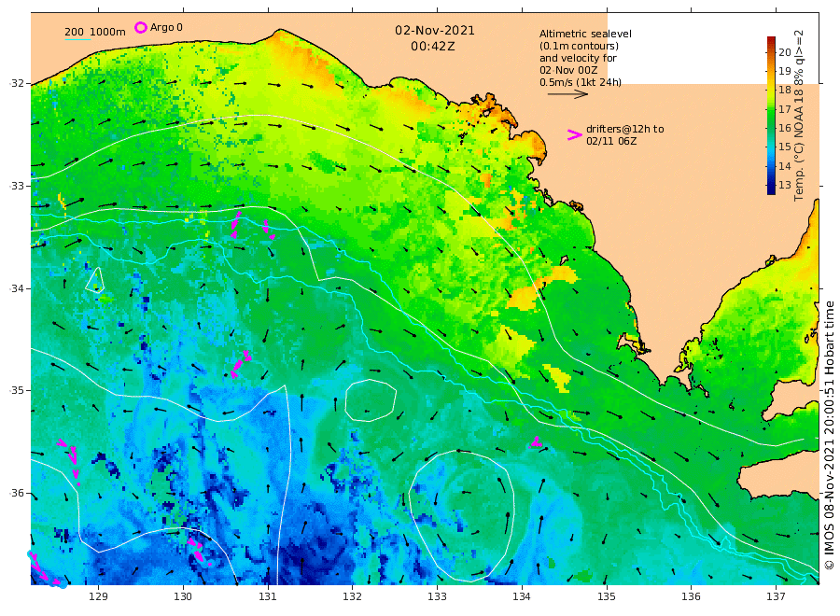Click the '02/11 06Z' drifter time text
840x616 pixels.
[611, 142]
